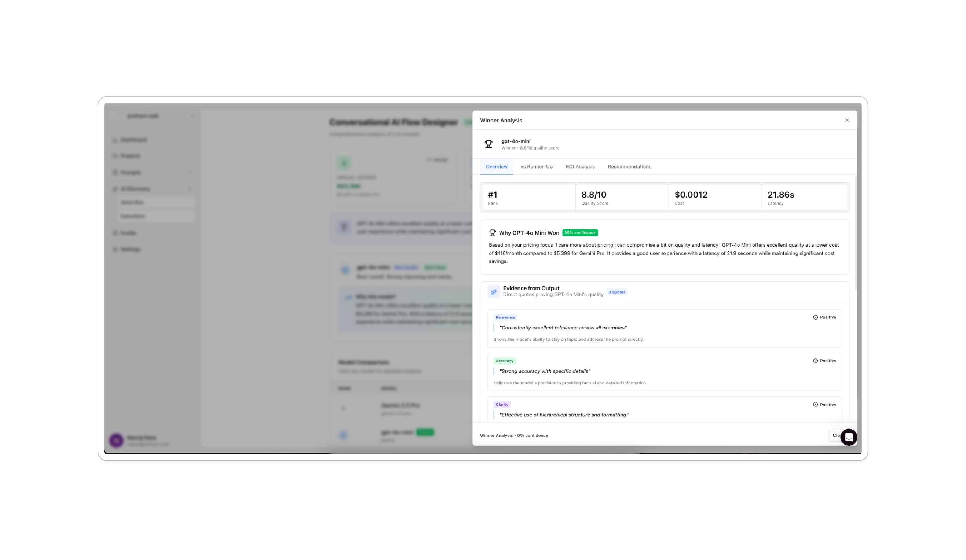Launch the Intercom chat bubble
The height and width of the screenshot is (560, 966).
pos(849,437)
